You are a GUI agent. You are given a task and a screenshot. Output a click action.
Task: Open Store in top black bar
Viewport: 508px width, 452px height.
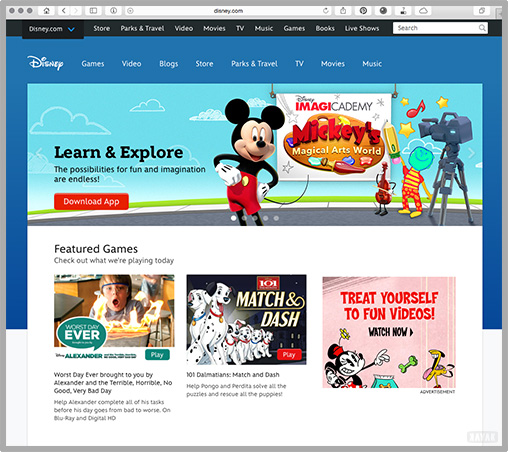click(x=102, y=28)
